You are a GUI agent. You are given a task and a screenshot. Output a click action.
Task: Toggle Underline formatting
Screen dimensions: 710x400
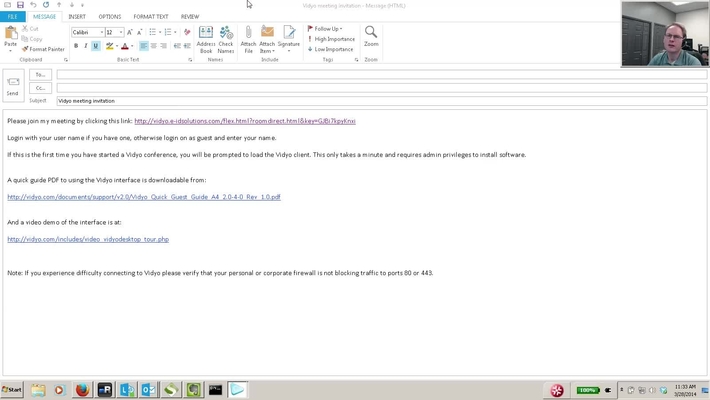click(96, 46)
